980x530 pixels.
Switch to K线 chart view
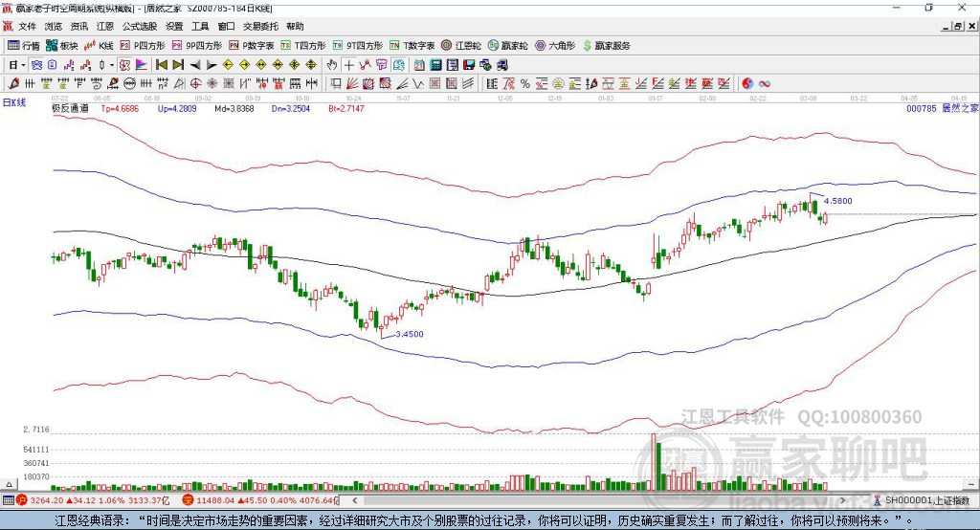[x=99, y=46]
